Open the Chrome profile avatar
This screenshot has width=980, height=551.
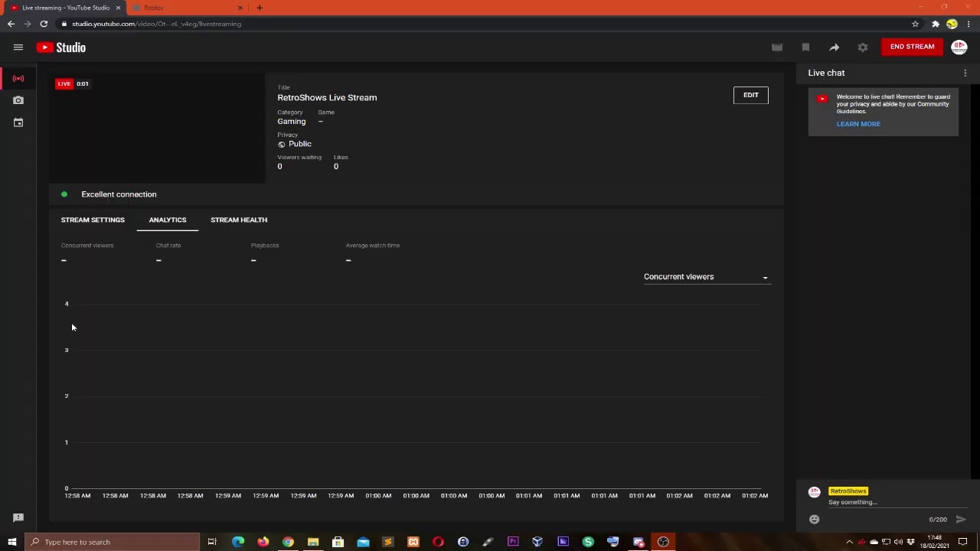(952, 24)
